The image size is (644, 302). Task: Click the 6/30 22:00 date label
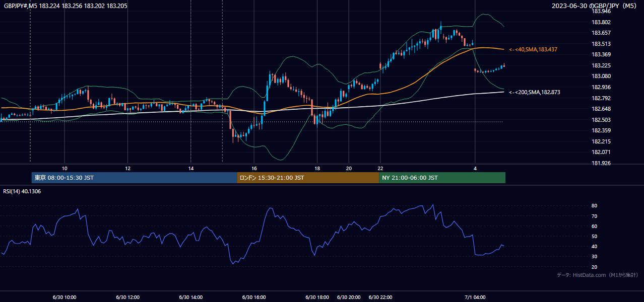point(380,297)
